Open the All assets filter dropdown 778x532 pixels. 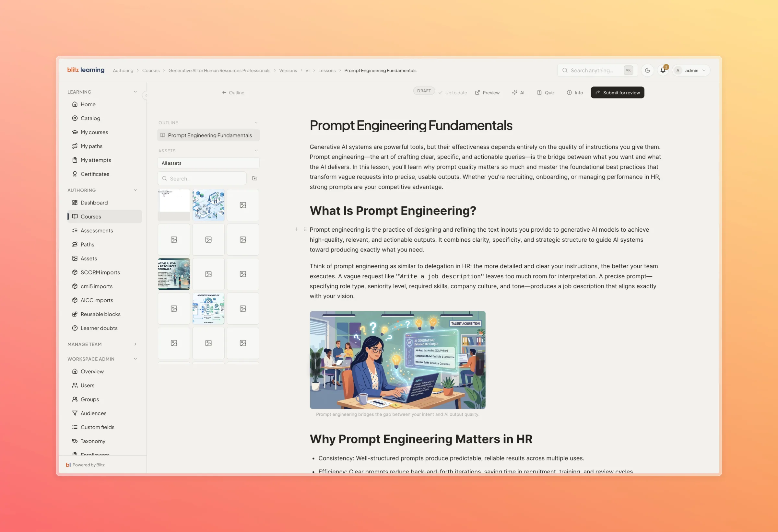click(208, 163)
